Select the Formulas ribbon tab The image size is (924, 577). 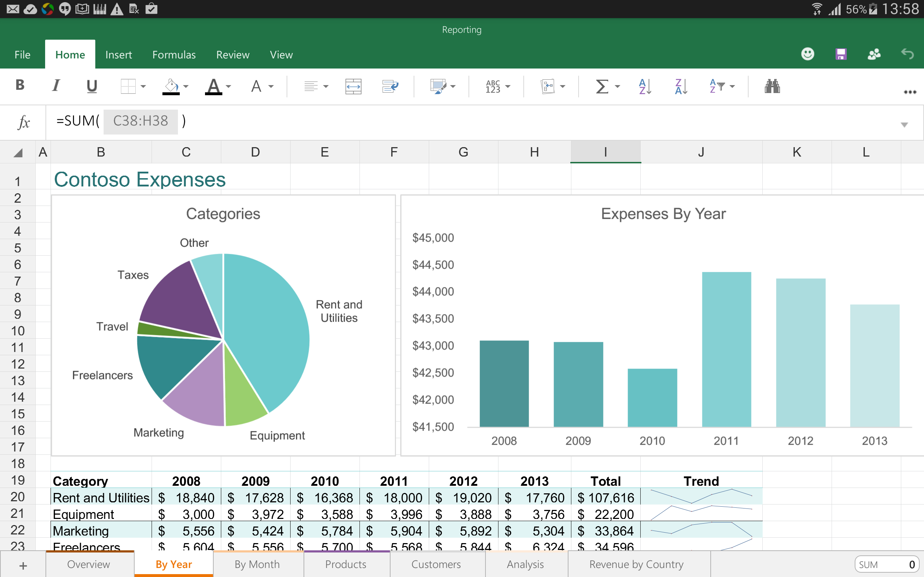(x=174, y=54)
